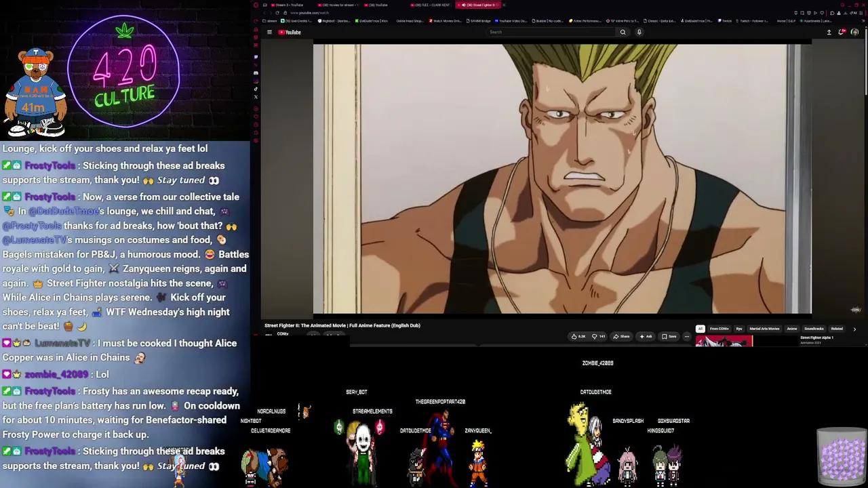Select the 'From CONtv' filter chip
The height and width of the screenshot is (488, 868).
(x=719, y=329)
